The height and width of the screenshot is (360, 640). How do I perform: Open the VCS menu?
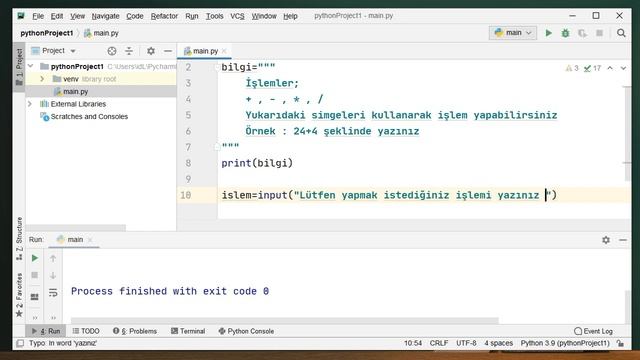[x=237, y=16]
